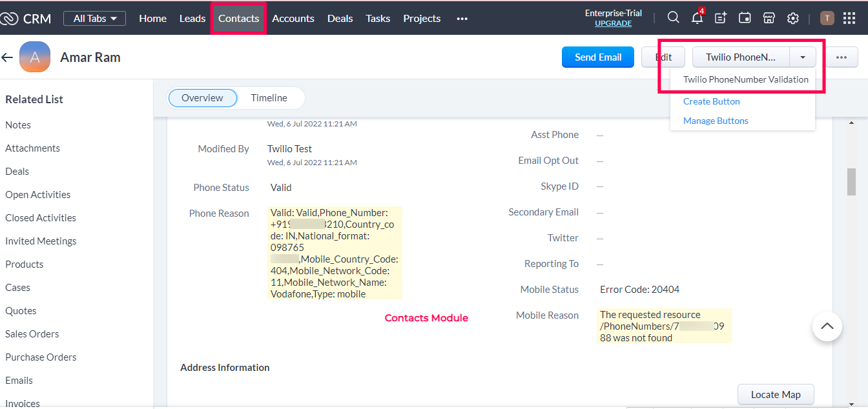Screen dimensions: 868x409
Task: Open Deals in Related List sidebar
Action: 17,172
